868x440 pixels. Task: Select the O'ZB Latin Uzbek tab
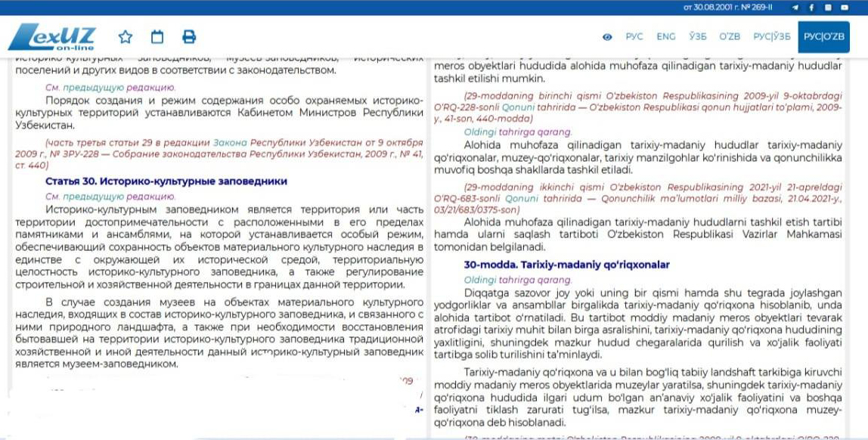[x=730, y=37]
